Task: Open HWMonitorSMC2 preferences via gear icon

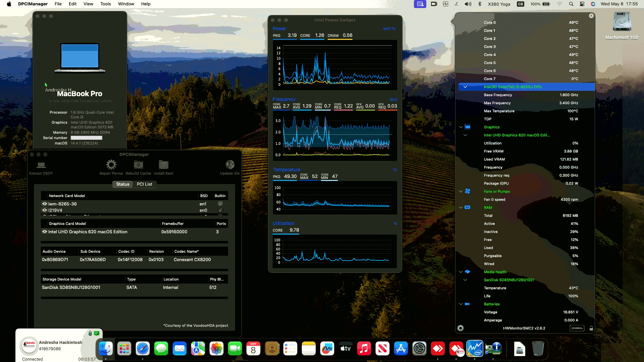Action: click(461, 328)
